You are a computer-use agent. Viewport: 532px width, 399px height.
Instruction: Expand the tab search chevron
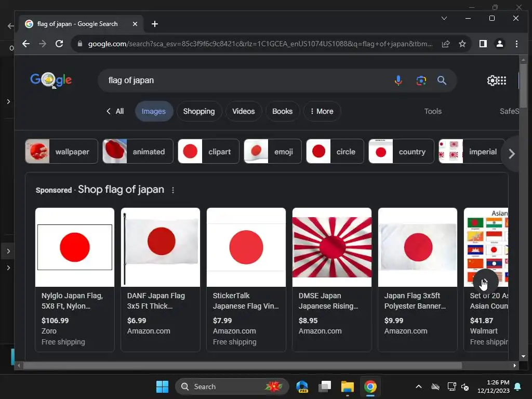(444, 18)
